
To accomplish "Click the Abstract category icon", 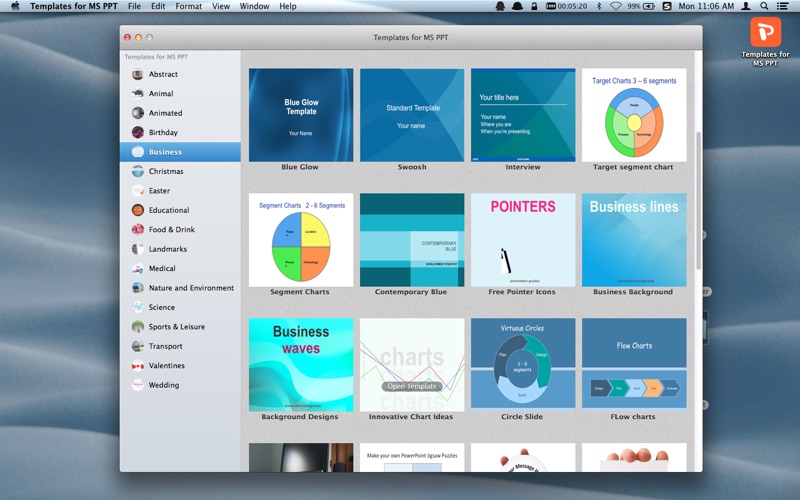I will point(138,74).
